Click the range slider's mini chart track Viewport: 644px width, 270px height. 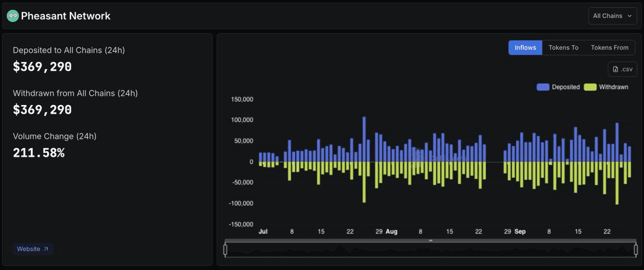tap(429, 250)
